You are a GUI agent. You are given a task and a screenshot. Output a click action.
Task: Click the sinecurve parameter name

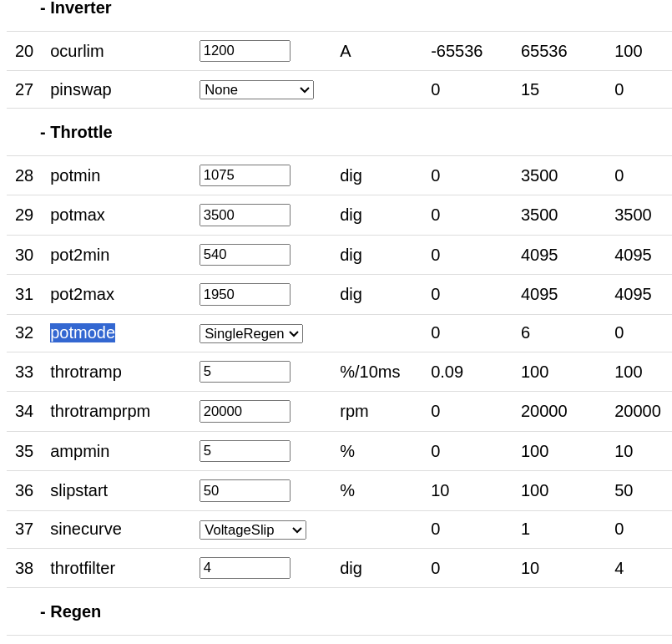click(86, 529)
